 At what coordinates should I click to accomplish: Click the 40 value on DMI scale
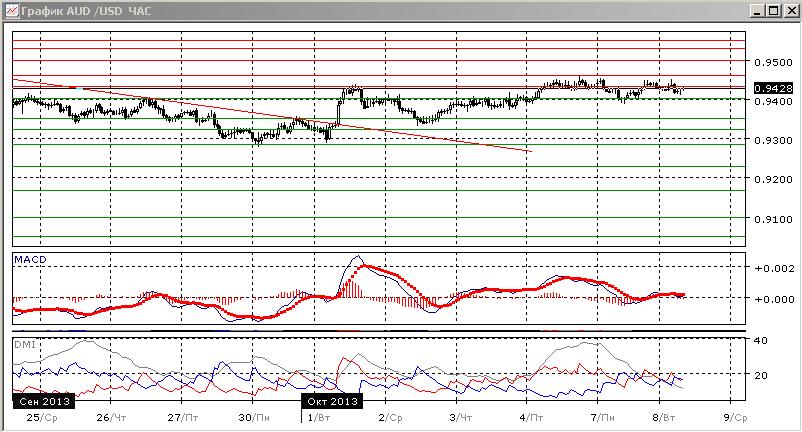pyautogui.click(x=761, y=340)
